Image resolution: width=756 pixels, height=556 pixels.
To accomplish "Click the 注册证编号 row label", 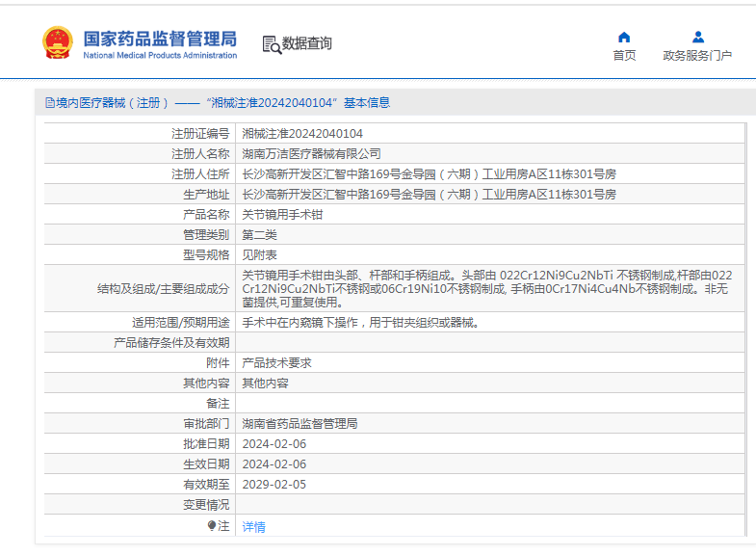I will (200, 134).
